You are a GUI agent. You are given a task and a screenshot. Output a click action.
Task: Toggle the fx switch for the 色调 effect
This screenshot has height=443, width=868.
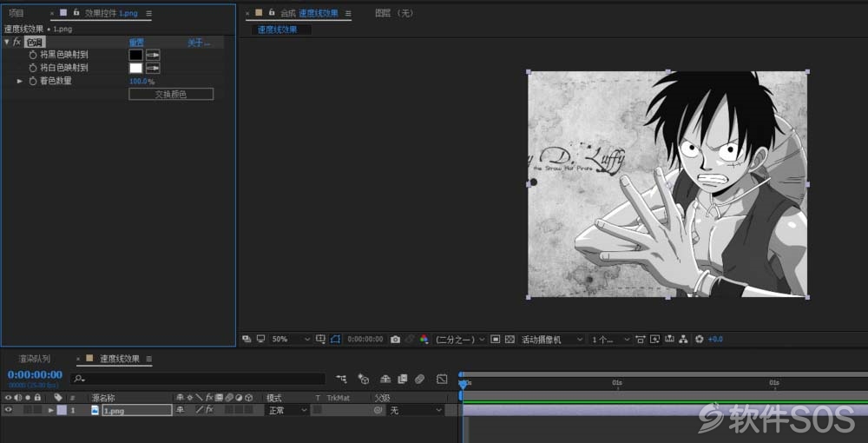pyautogui.click(x=17, y=42)
